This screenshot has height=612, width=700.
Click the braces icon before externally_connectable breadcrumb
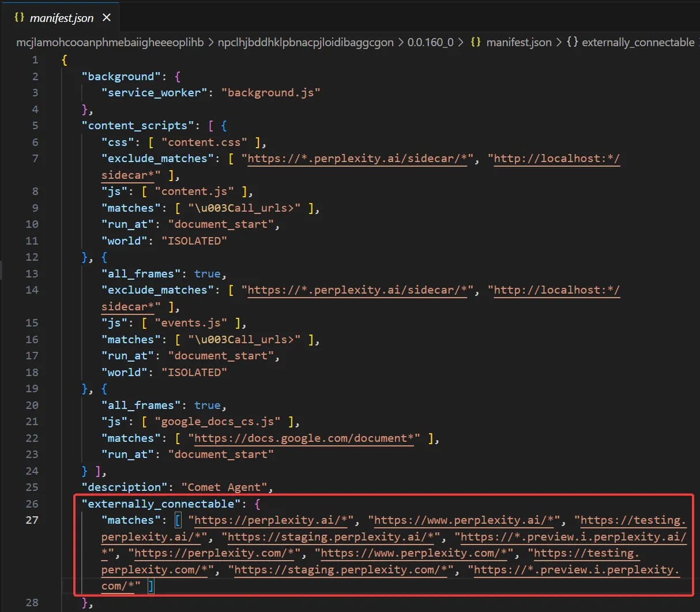572,42
